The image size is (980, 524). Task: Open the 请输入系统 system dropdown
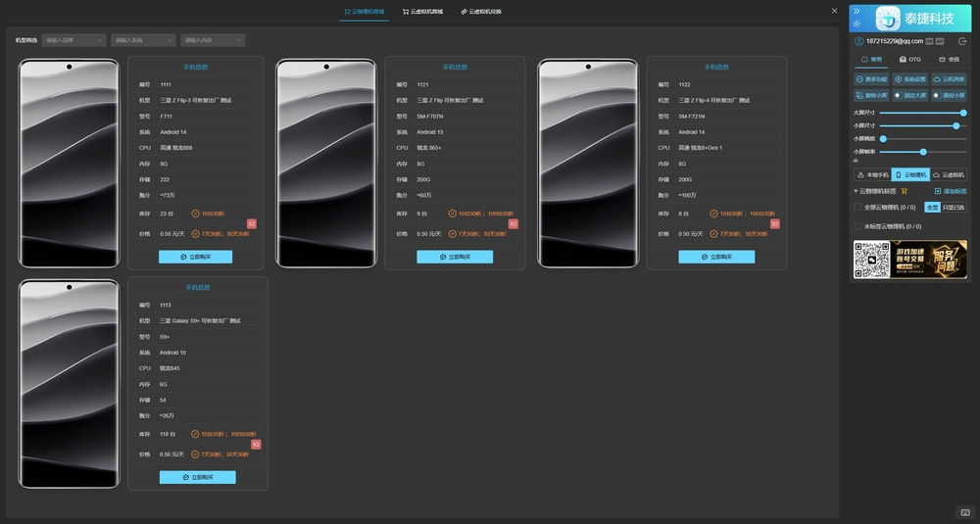tap(142, 40)
